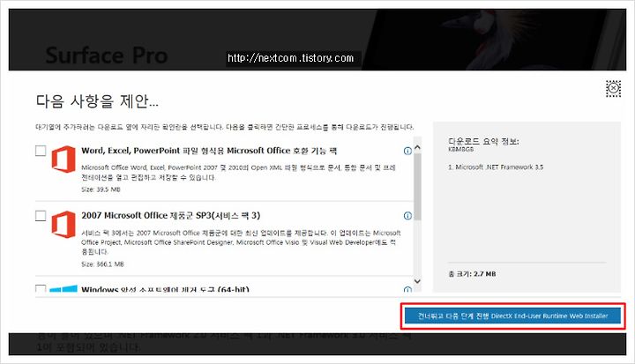635x364 pixels.
Task: Click the skip and continue DirectX Web Installer button
Action: [512, 316]
